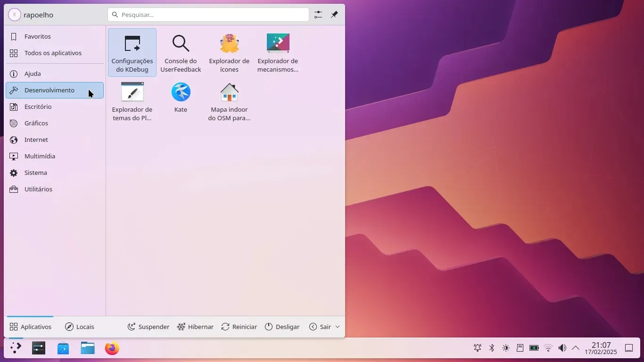Viewport: 644px width, 362px height.
Task: Switch to the Locais tab
Action: point(80,327)
